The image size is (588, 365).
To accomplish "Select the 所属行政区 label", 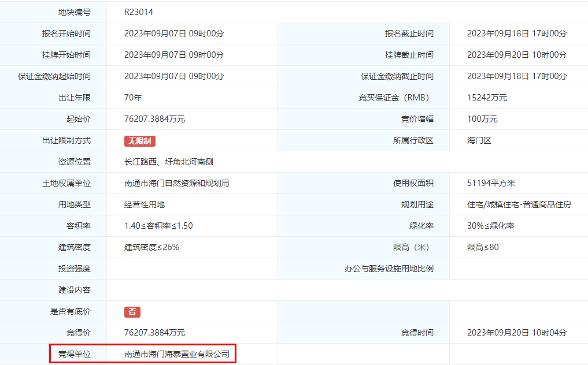I will point(413,140).
